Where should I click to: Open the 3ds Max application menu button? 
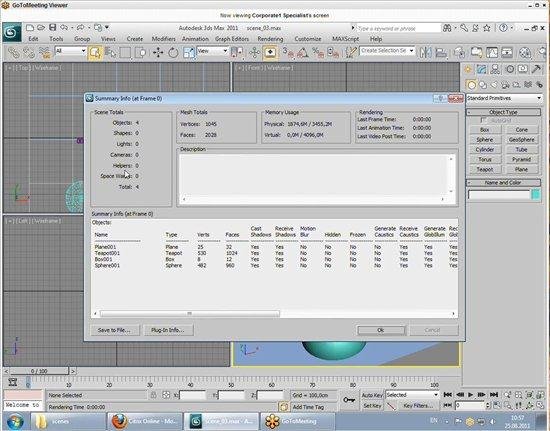point(12,32)
